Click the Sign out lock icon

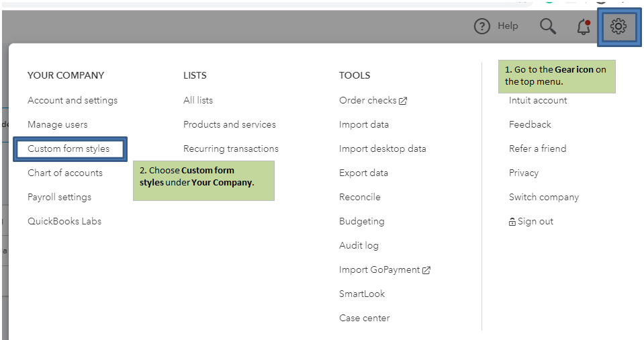512,222
